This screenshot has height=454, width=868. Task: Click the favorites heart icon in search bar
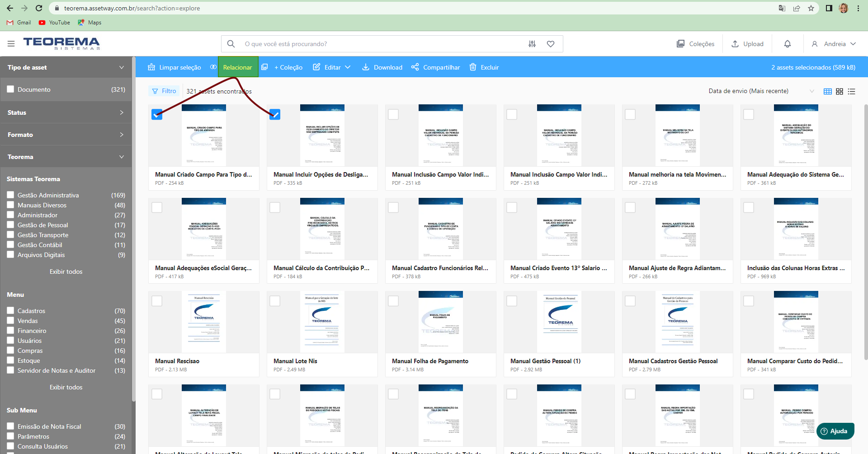pyautogui.click(x=551, y=44)
